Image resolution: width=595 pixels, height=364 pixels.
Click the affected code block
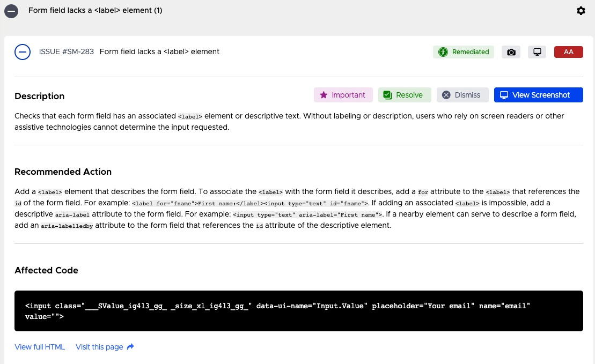point(298,311)
